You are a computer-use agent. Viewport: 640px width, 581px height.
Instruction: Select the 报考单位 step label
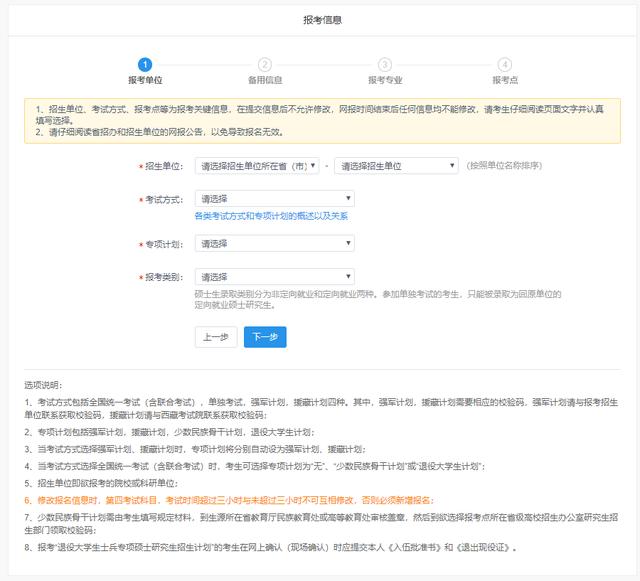coord(145,80)
